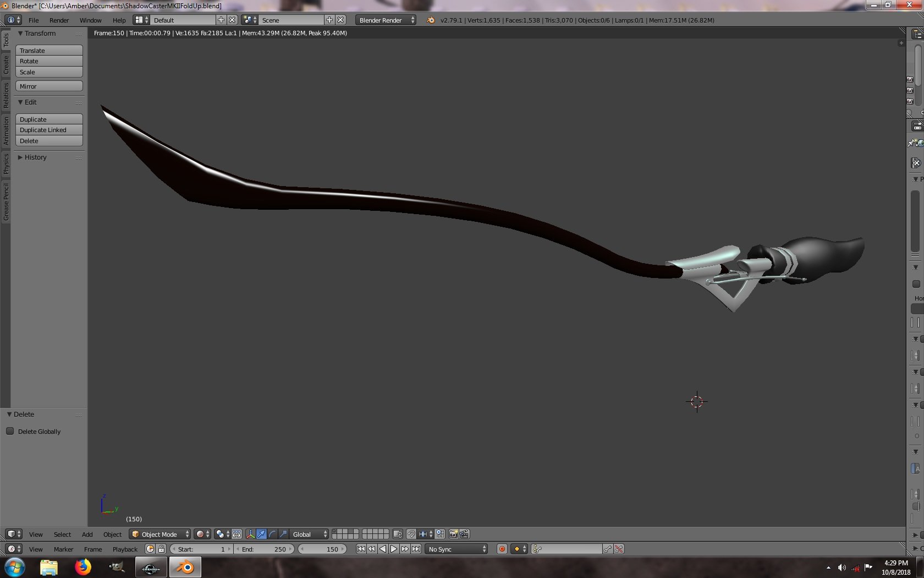The width and height of the screenshot is (924, 578).
Task: Click the Delete button in Edit panel
Action: [49, 141]
